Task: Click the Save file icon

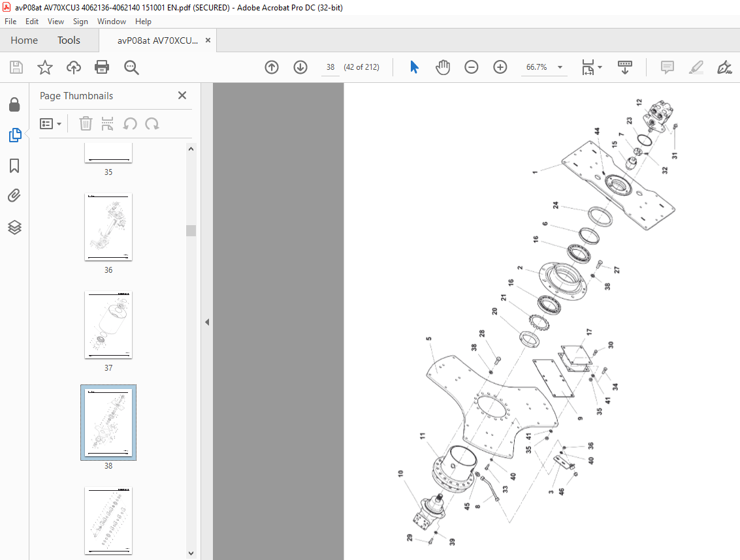Action: point(16,67)
